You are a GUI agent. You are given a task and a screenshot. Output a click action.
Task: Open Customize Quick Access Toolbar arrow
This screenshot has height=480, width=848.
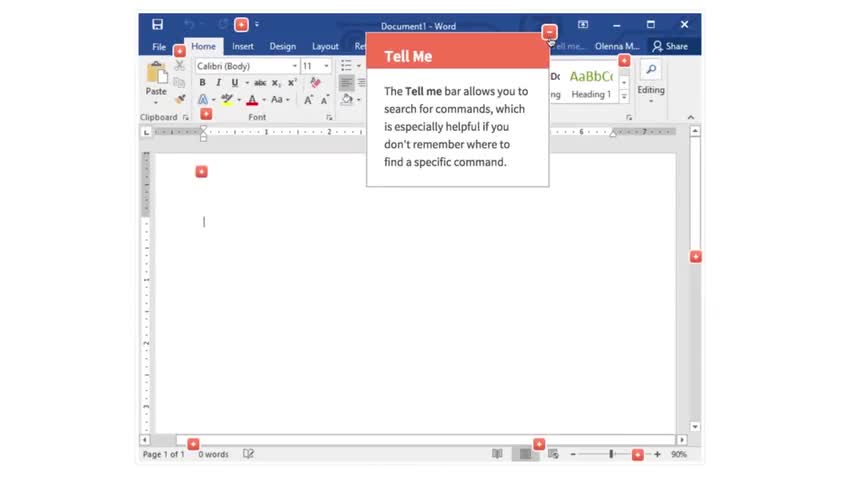(x=257, y=24)
